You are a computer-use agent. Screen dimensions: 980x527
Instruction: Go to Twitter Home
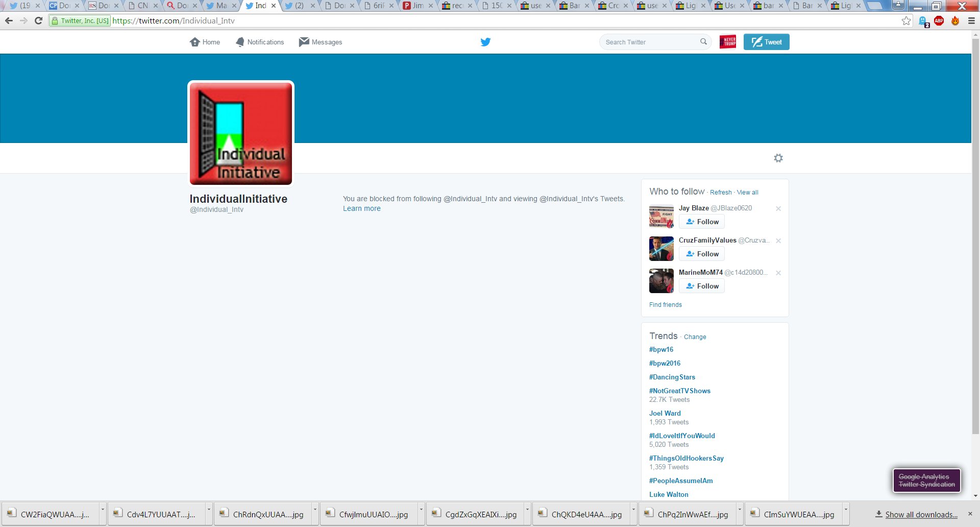[x=205, y=42]
